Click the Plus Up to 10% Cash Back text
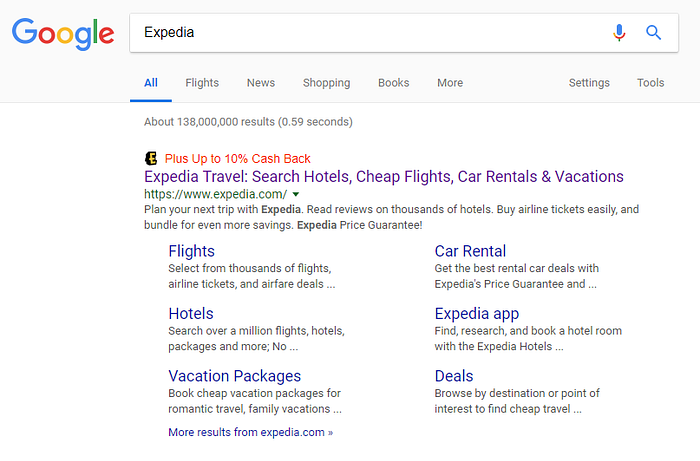Screen dimensions: 700x461 (x=238, y=158)
